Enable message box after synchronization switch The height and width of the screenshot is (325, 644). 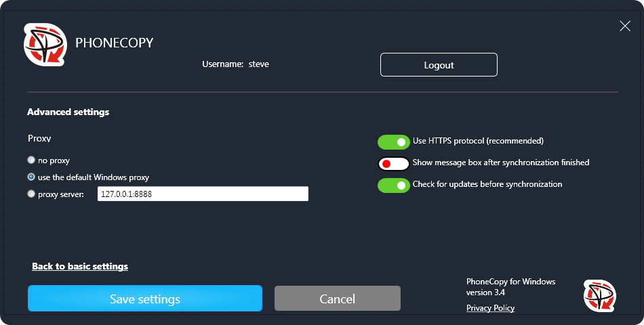click(393, 164)
